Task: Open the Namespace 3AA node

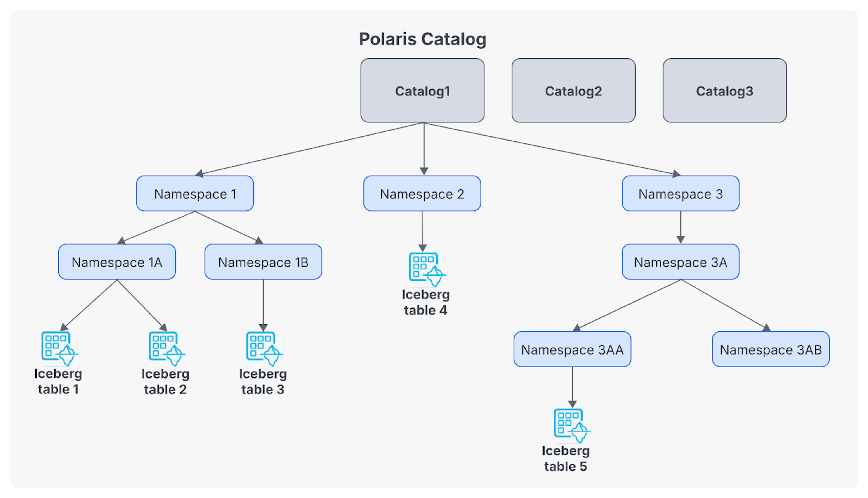Action: [573, 349]
